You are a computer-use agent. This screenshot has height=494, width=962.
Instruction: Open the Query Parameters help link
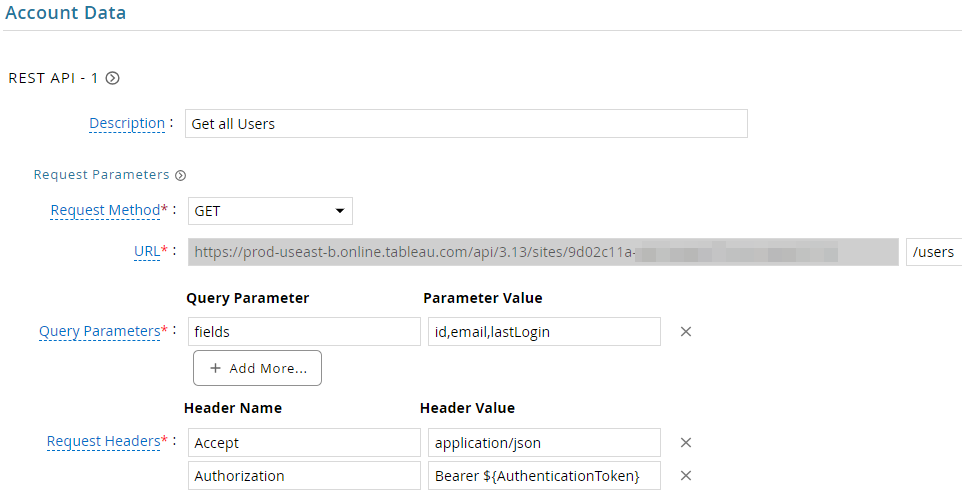coord(99,331)
